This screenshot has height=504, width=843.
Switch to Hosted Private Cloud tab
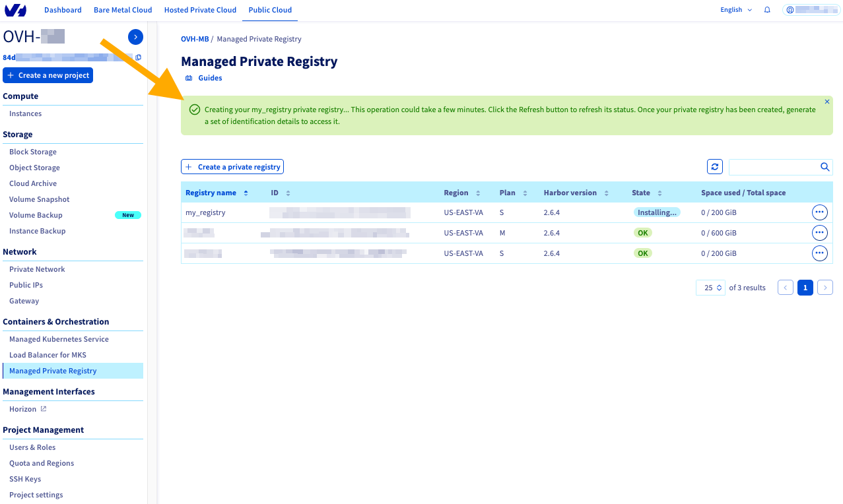tap(200, 10)
